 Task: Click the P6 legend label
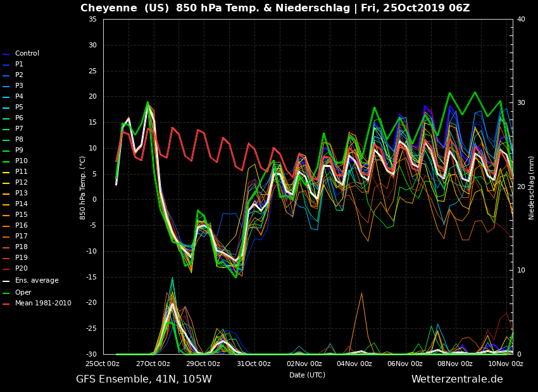point(19,118)
